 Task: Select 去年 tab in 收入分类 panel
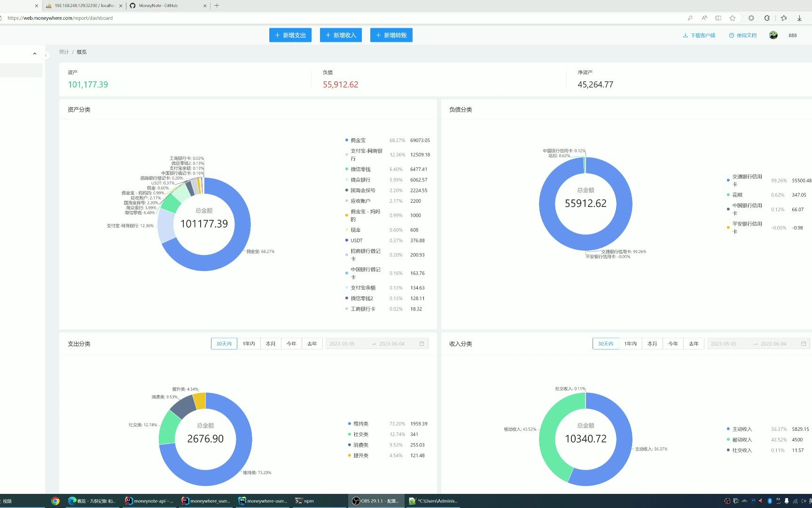[694, 344]
